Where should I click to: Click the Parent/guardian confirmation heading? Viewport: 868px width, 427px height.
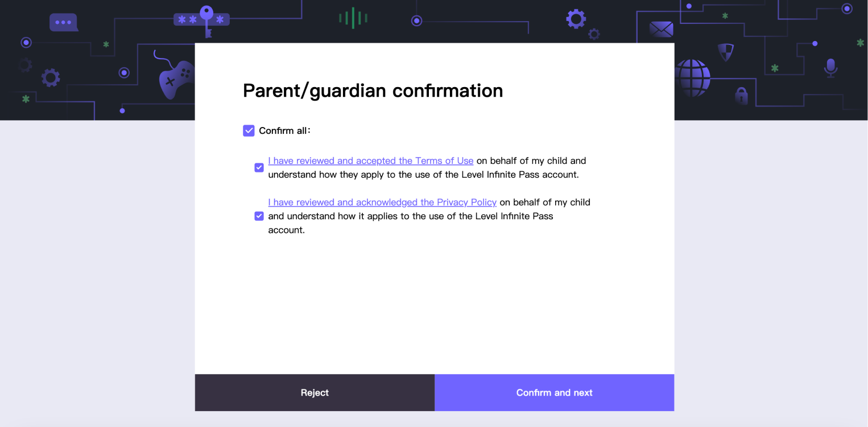point(373,91)
